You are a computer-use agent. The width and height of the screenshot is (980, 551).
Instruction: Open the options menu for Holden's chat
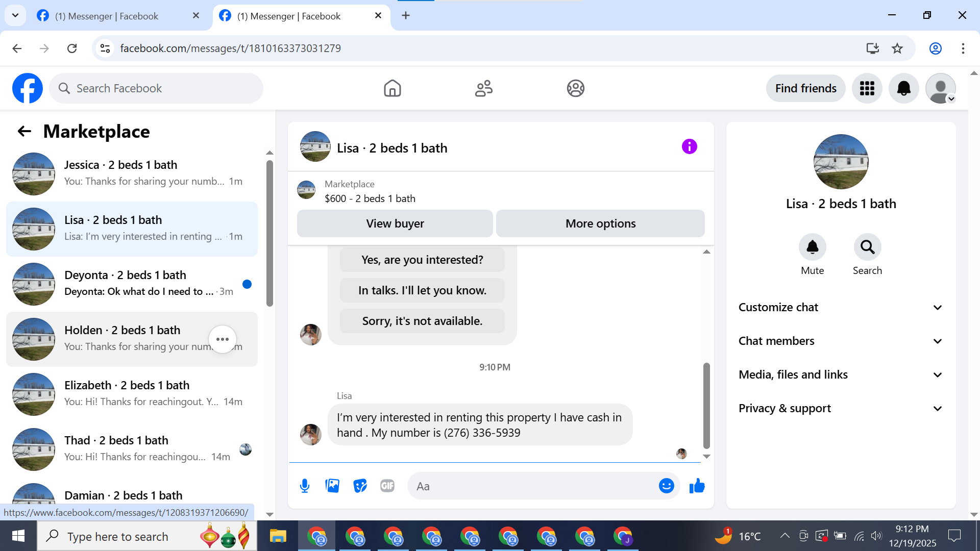coord(223,339)
